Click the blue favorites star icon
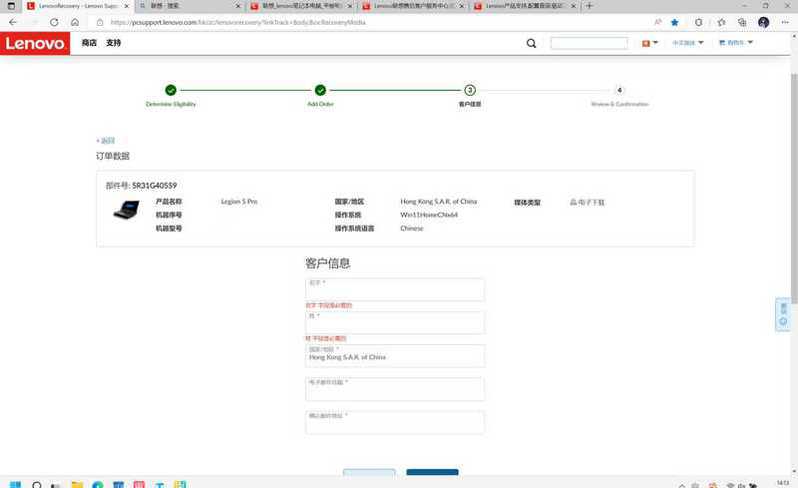This screenshot has width=798, height=488. click(675, 22)
